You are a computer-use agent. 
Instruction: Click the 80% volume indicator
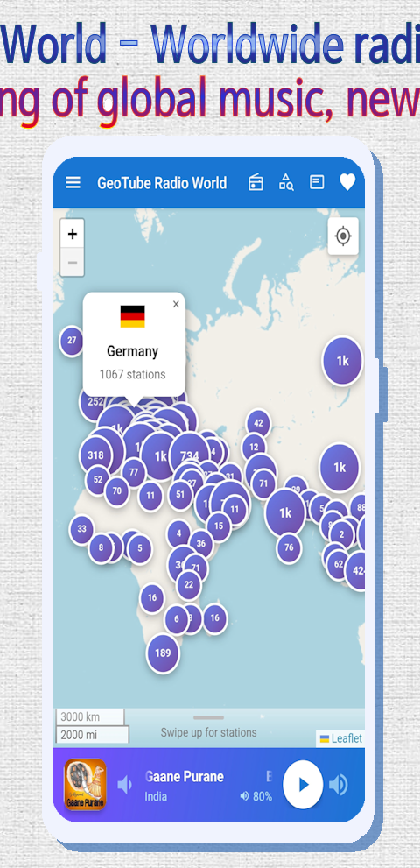[256, 796]
